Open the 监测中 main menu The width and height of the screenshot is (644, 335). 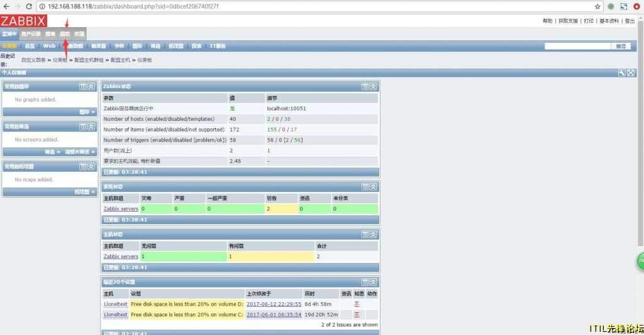pos(9,34)
